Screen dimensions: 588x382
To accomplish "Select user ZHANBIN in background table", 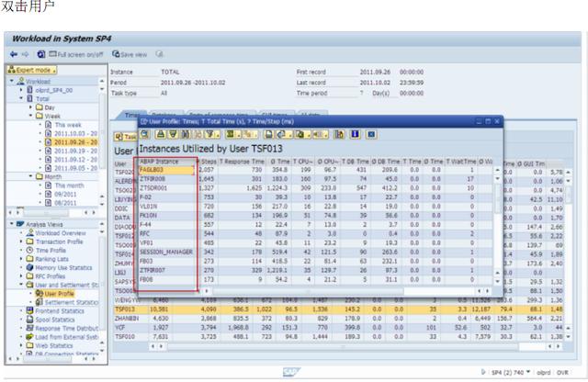I will (127, 319).
